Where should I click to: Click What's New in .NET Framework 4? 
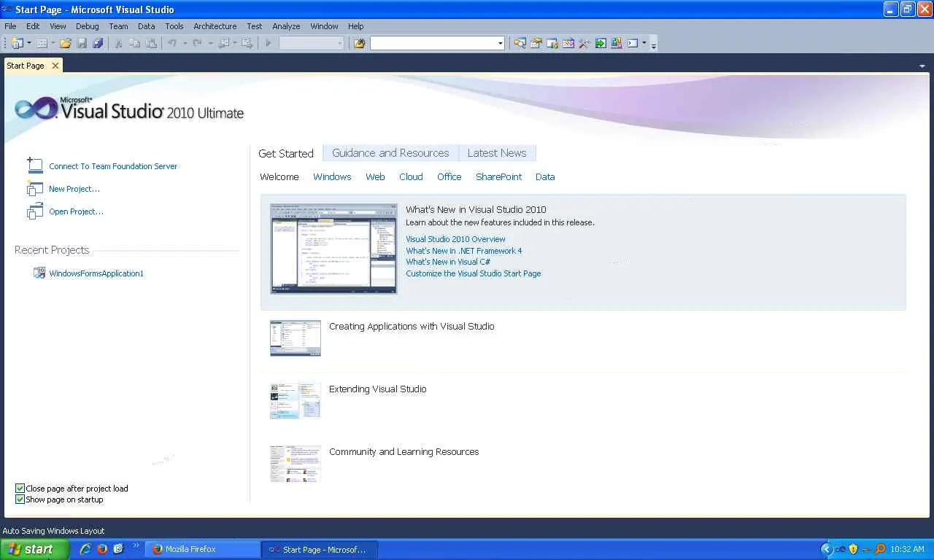tap(464, 251)
